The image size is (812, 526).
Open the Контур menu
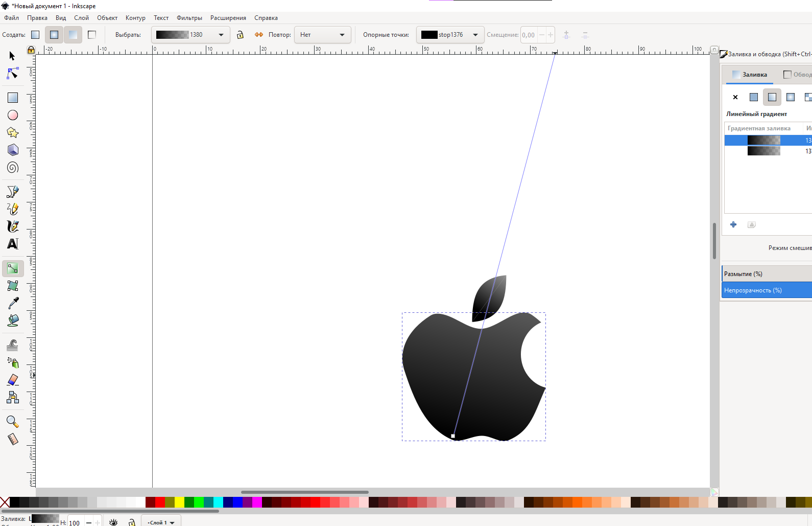point(135,18)
